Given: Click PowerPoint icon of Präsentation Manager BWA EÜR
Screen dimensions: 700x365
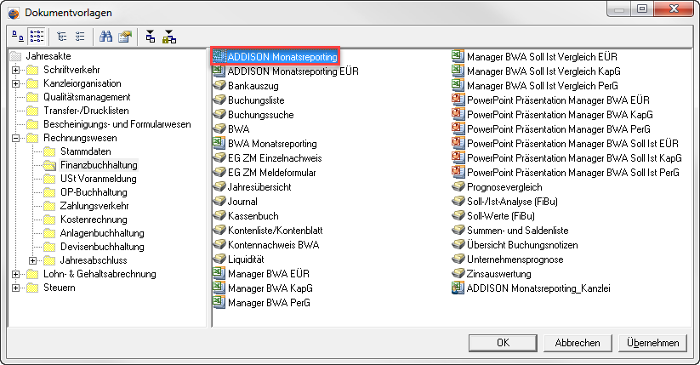Looking at the screenshot, I should pyautogui.click(x=458, y=100).
